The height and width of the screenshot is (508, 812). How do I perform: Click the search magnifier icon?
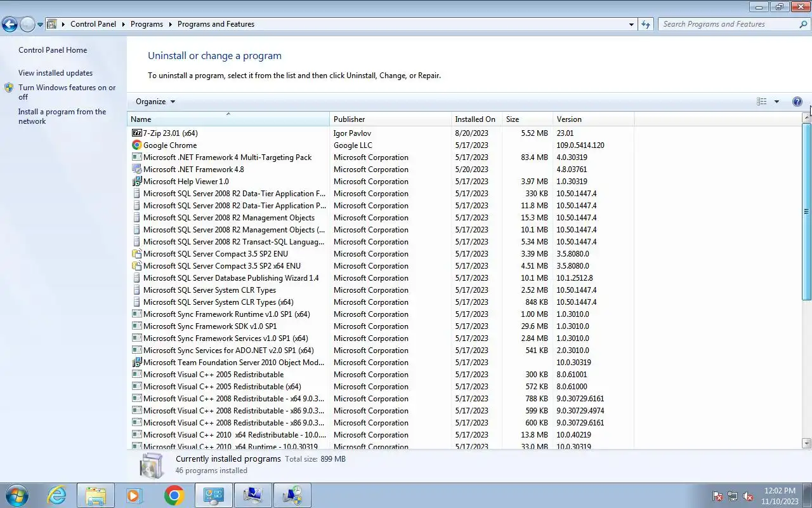803,24
